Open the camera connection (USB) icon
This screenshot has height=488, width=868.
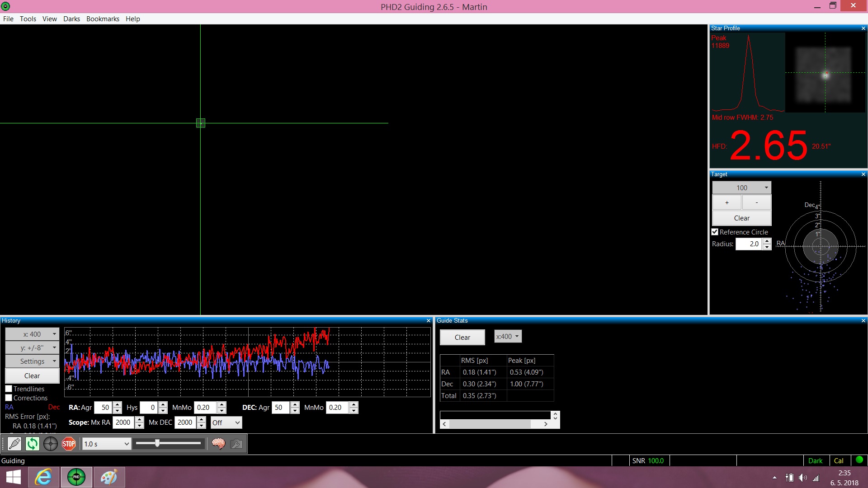click(14, 444)
